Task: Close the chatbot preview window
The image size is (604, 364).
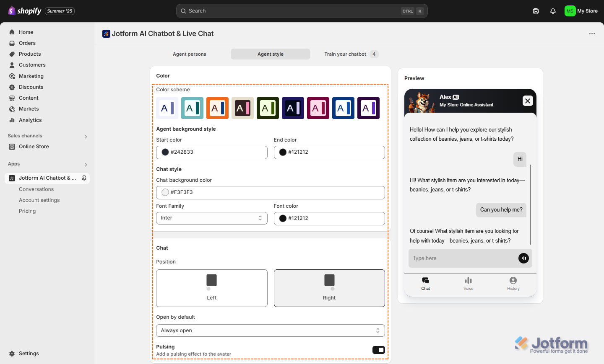Action: point(528,101)
